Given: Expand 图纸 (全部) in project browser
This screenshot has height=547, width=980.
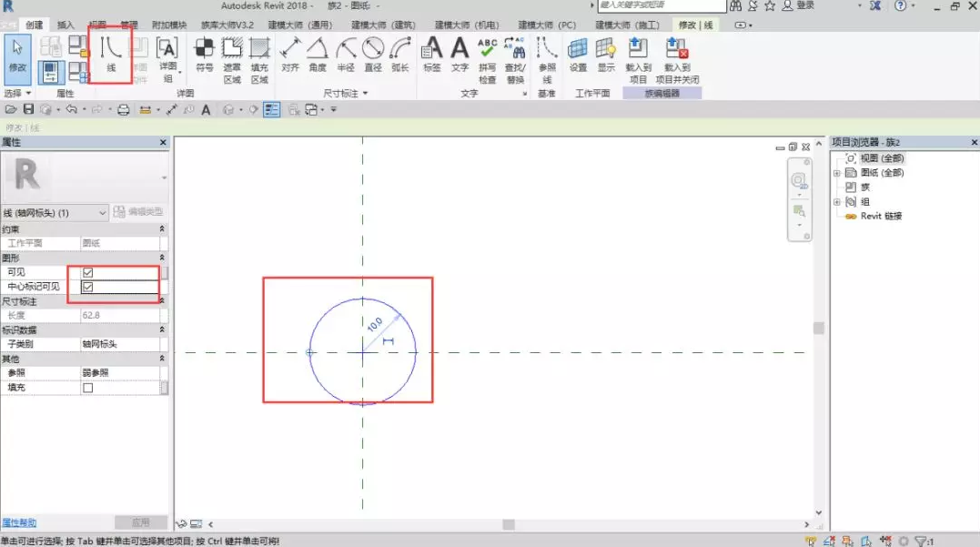Looking at the screenshot, I should (836, 173).
